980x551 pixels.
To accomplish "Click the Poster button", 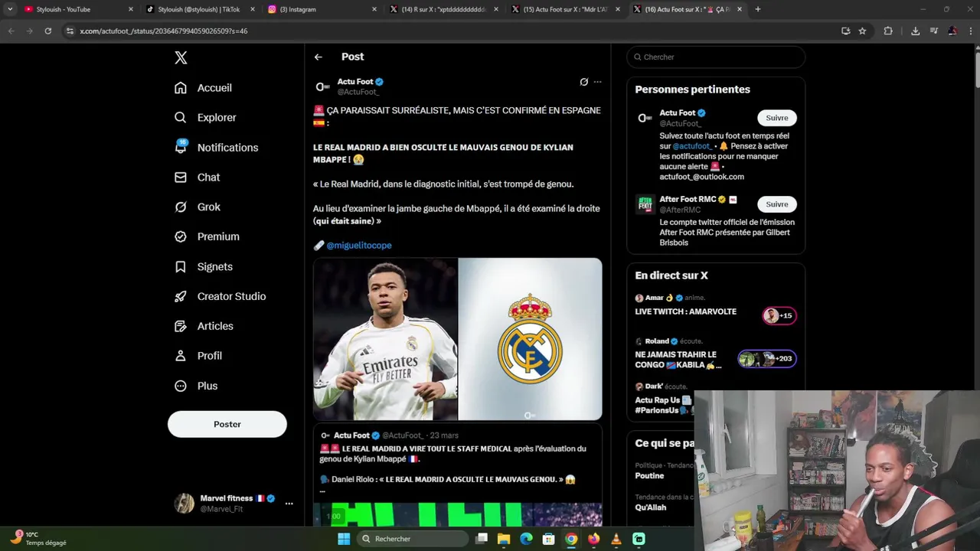I will (x=227, y=424).
